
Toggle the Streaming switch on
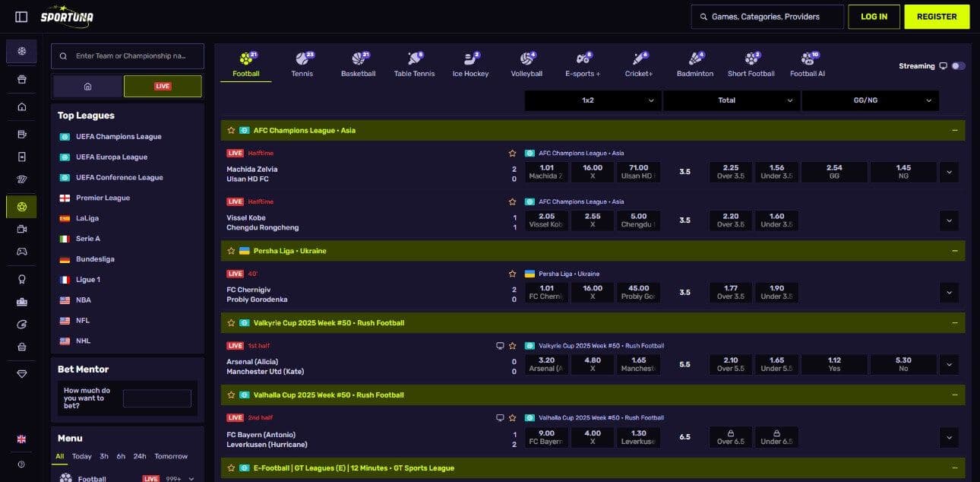(959, 66)
